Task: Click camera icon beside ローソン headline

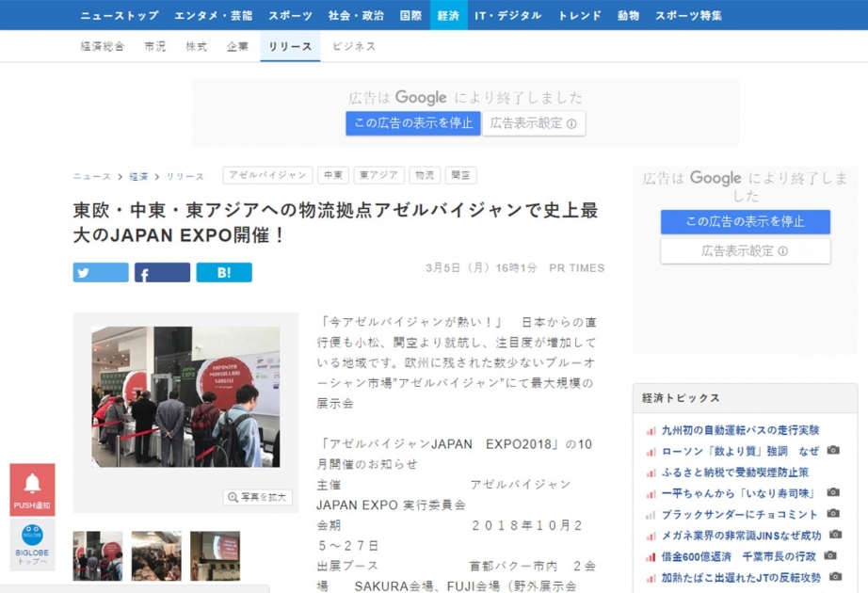Action: click(x=833, y=450)
